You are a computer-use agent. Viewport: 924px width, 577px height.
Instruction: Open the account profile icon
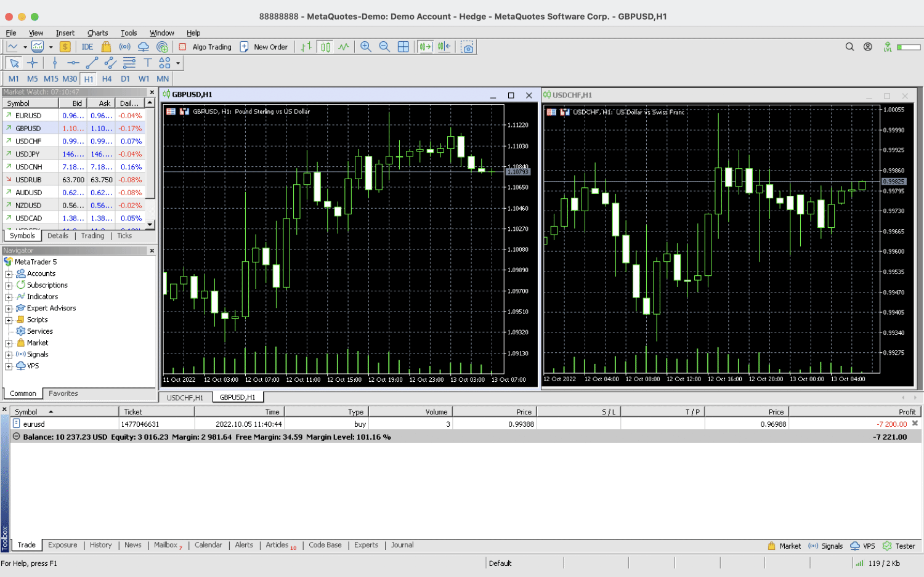point(868,47)
